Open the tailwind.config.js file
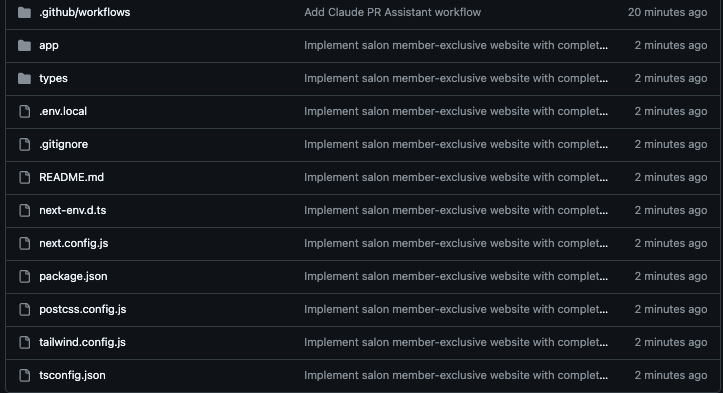This screenshot has width=723, height=393. pyautogui.click(x=82, y=342)
